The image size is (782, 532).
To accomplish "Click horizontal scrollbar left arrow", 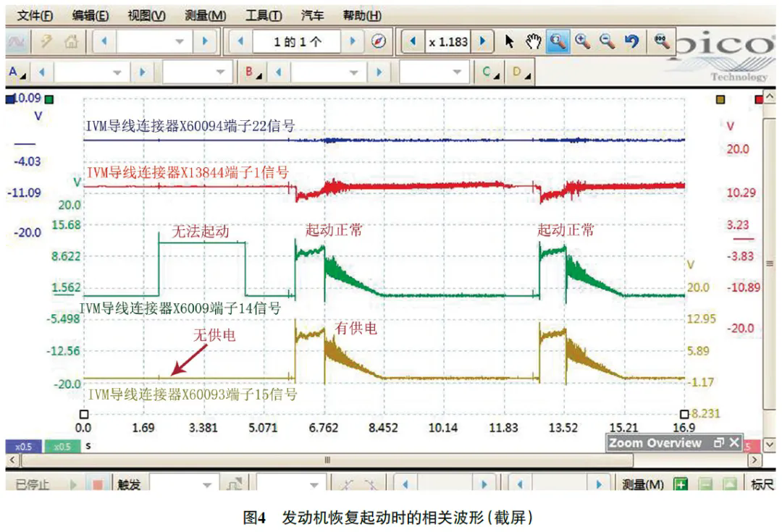I will [x=12, y=460].
